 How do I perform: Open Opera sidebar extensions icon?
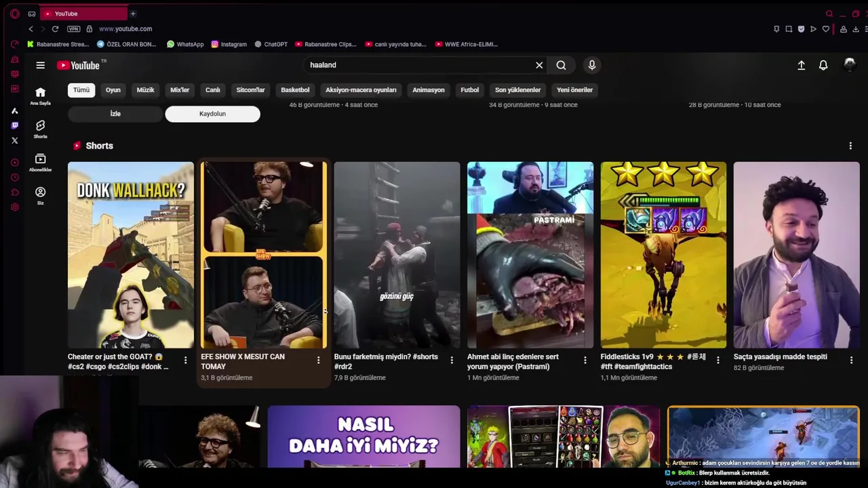(x=15, y=192)
